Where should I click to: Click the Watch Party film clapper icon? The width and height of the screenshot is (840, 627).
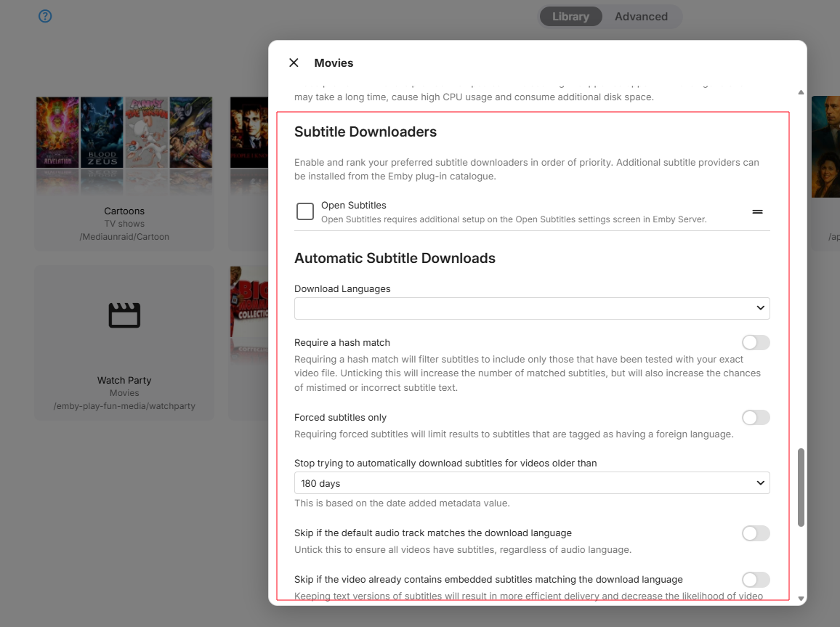(124, 316)
